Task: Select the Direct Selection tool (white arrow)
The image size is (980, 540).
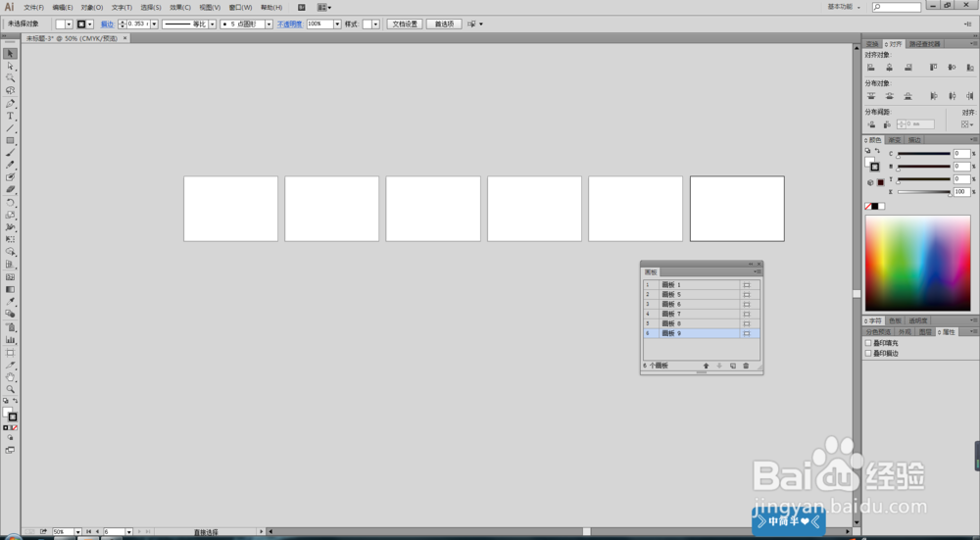Action: [10, 66]
